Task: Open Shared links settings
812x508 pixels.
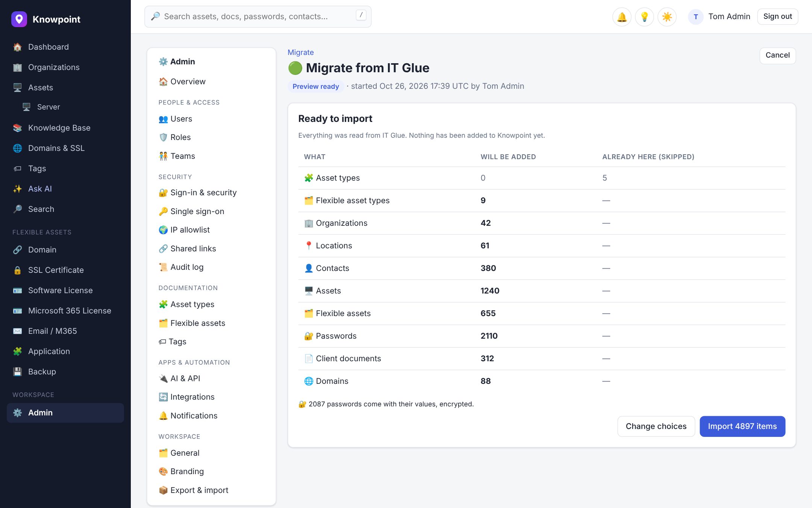Action: tap(211, 249)
